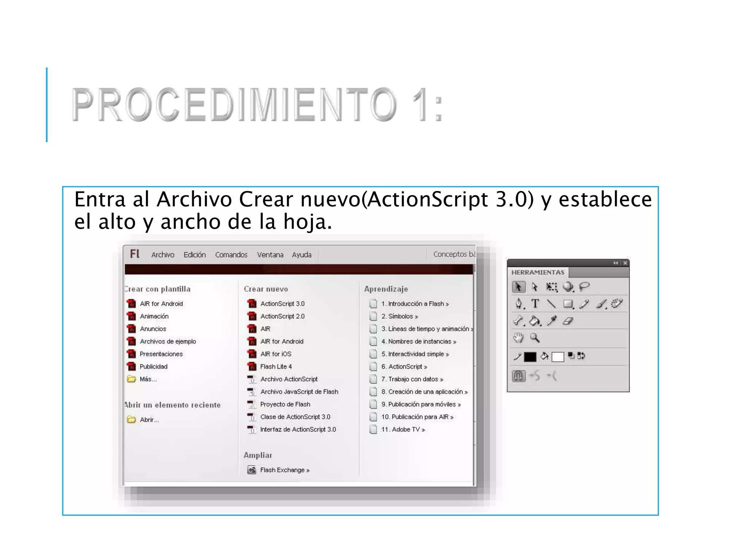The image size is (747, 560).
Task: Click Abrir... to open a file
Action: click(149, 420)
